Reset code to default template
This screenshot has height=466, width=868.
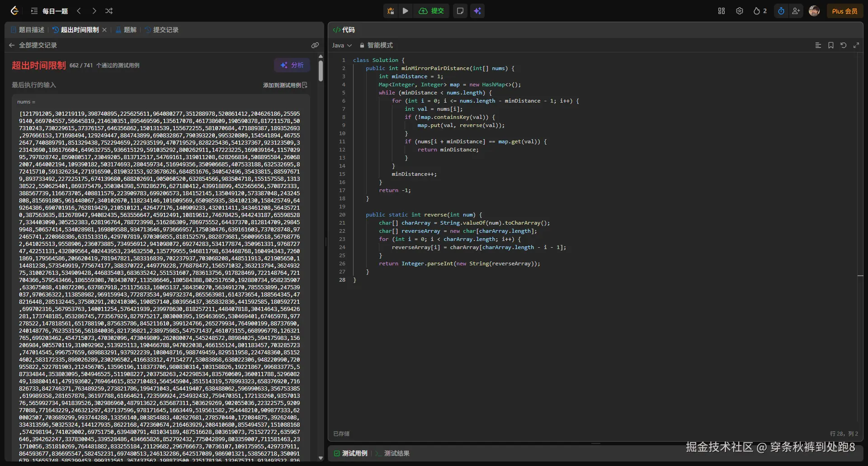pyautogui.click(x=844, y=45)
